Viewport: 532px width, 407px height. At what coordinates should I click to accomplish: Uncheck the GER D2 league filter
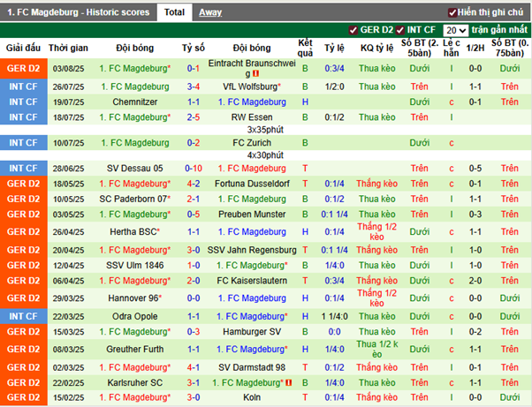[353, 30]
